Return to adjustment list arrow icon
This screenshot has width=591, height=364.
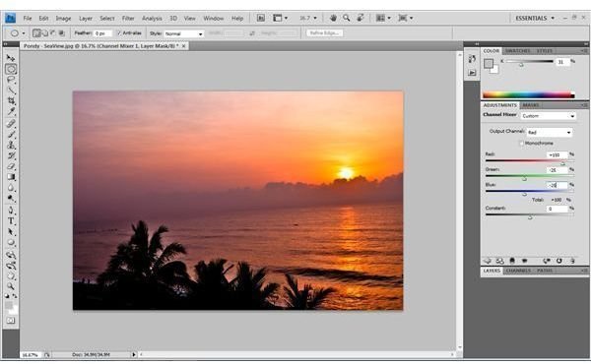[x=488, y=261]
